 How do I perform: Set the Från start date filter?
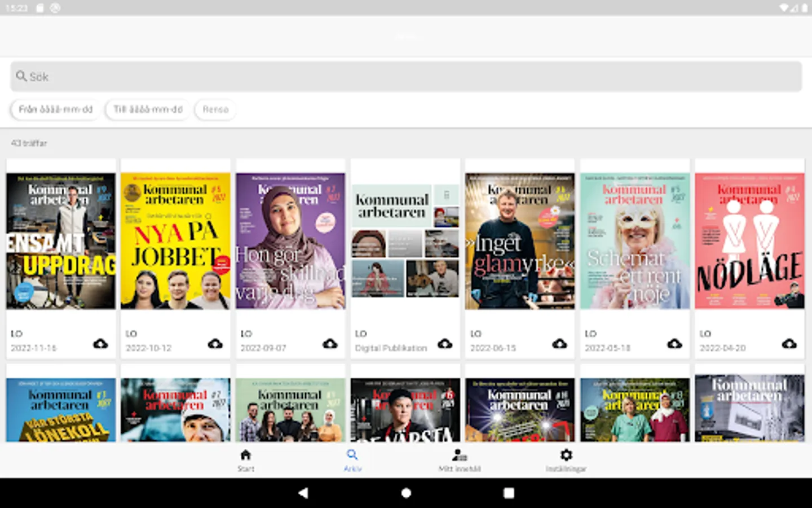tap(55, 110)
